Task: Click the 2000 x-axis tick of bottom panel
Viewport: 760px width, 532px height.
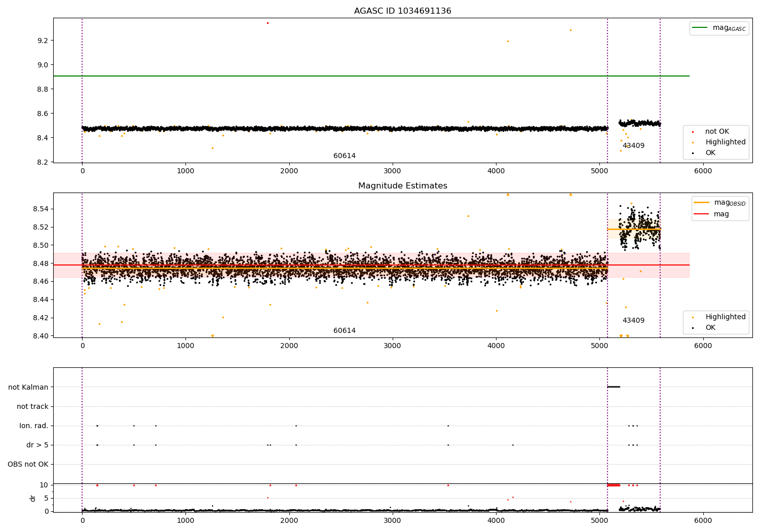Action: [x=289, y=520]
